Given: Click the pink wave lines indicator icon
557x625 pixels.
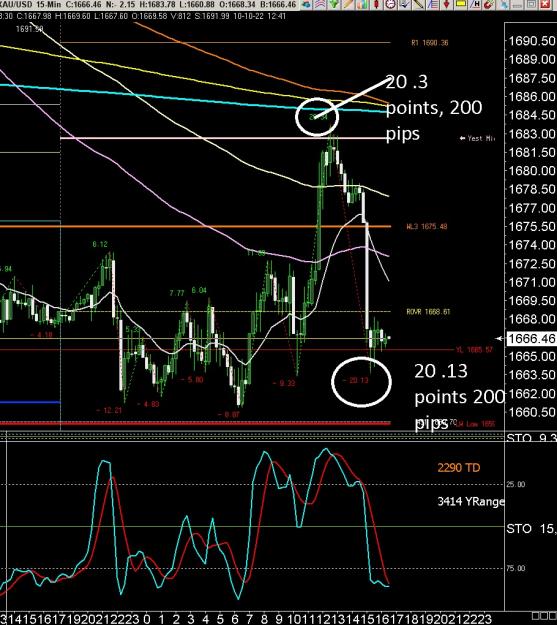Looking at the screenshot, I should coord(320,4).
